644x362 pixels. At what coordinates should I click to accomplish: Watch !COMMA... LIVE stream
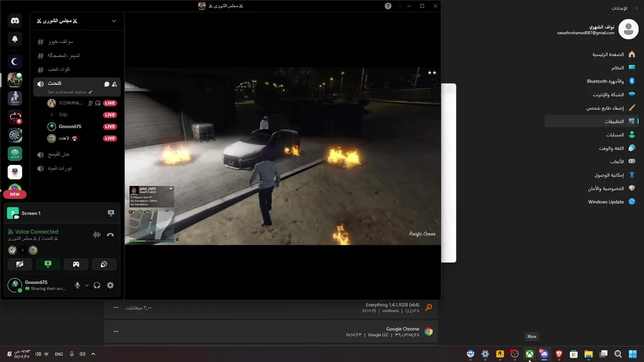[x=110, y=103]
